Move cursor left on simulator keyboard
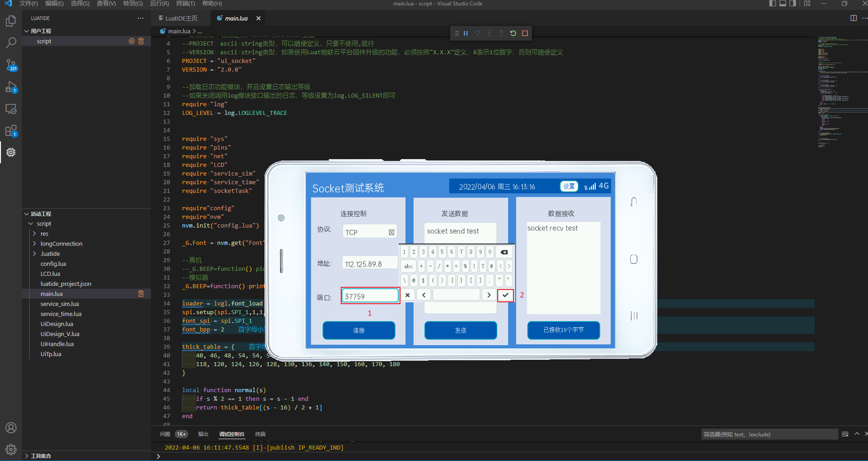868x461 pixels. (424, 295)
